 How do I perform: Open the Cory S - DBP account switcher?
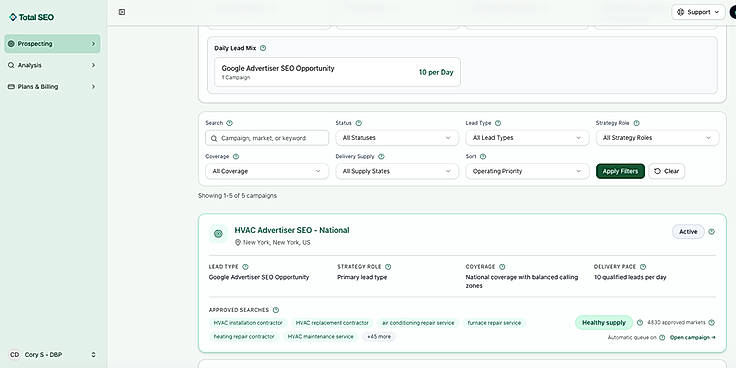coord(53,355)
